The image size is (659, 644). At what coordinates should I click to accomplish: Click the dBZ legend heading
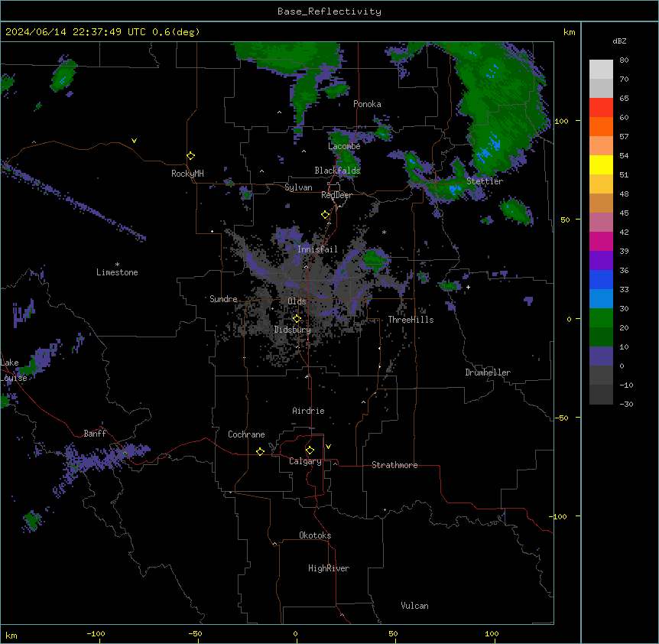pyautogui.click(x=619, y=41)
